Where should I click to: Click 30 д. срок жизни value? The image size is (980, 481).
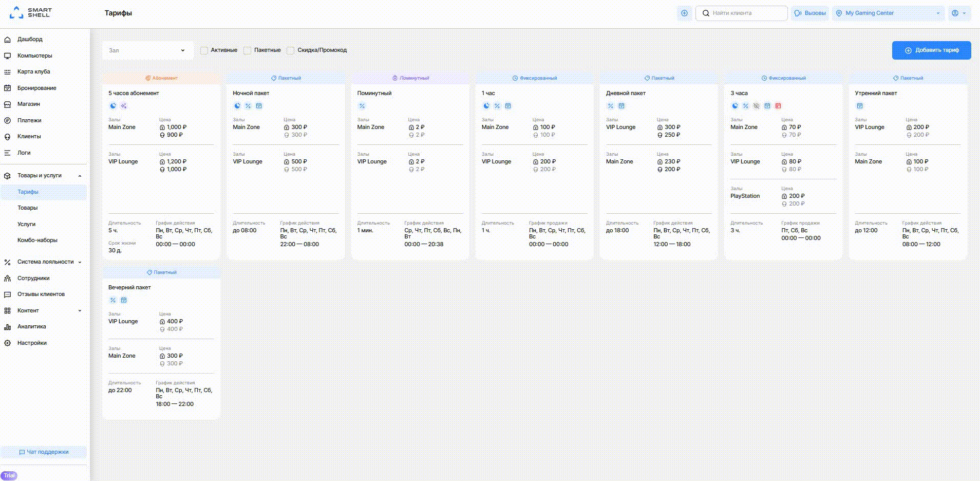point(115,251)
